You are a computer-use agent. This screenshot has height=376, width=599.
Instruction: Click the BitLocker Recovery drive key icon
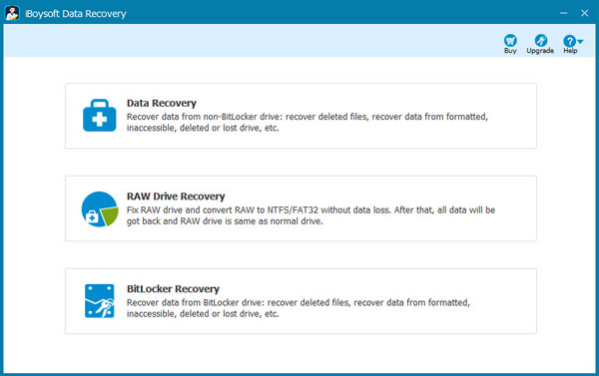[99, 301]
